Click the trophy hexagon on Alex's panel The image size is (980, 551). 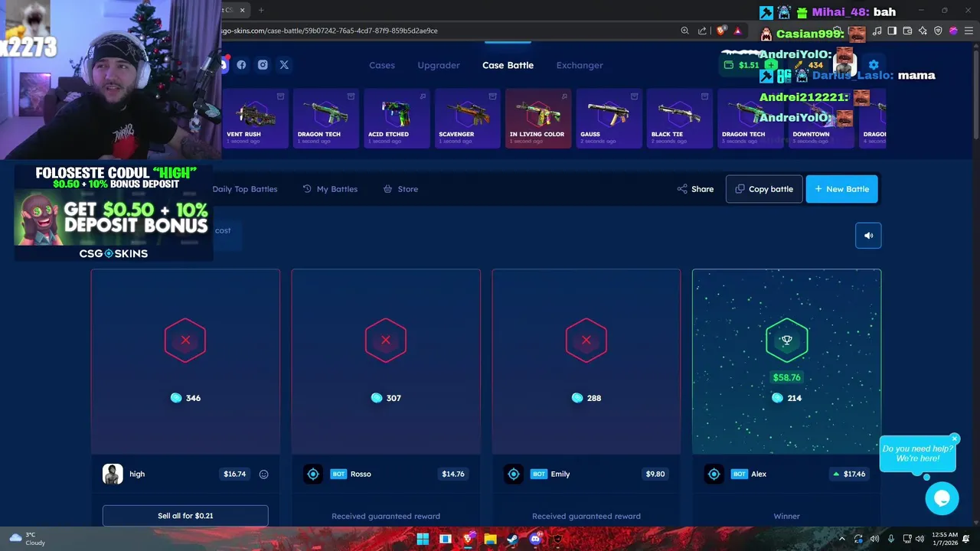[786, 340]
